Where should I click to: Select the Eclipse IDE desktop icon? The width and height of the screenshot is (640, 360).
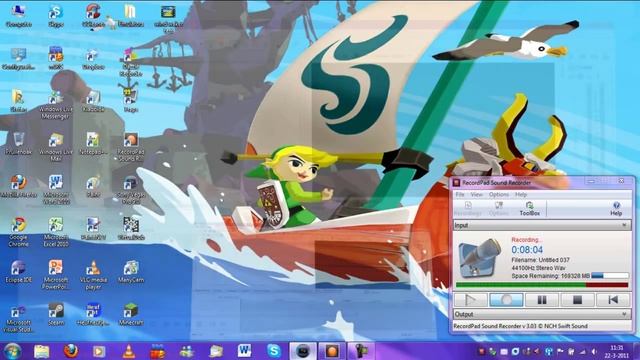(18, 272)
